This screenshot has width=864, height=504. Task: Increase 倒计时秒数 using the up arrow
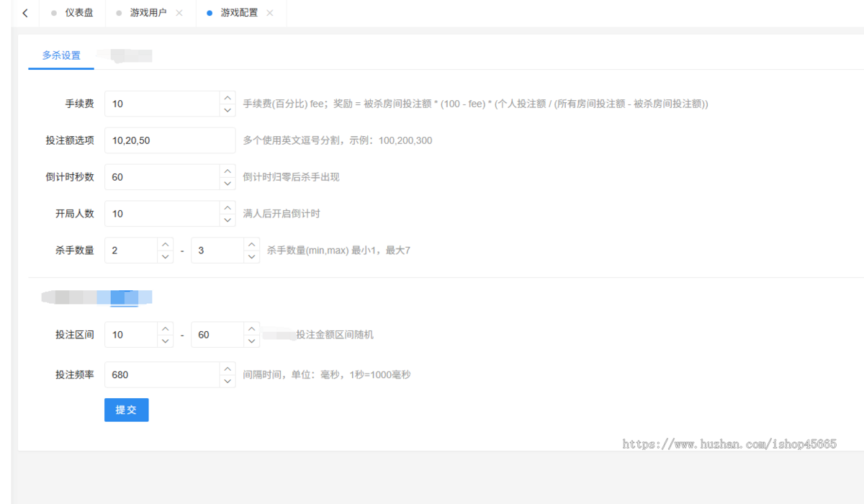pyautogui.click(x=228, y=171)
